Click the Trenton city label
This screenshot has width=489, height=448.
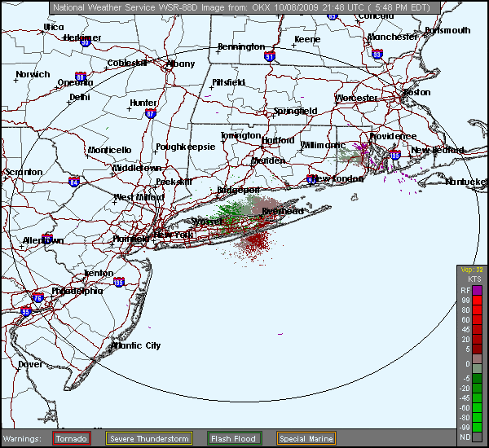click(x=99, y=274)
